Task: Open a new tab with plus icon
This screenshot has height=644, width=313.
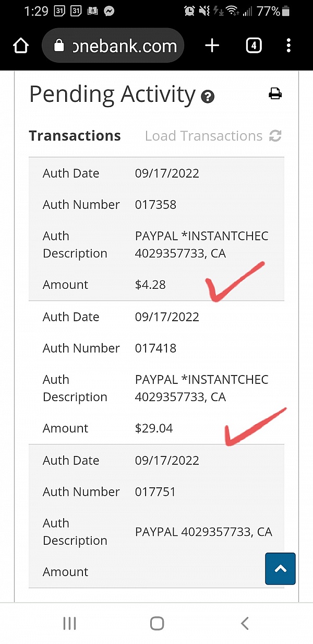Action: pyautogui.click(x=212, y=46)
